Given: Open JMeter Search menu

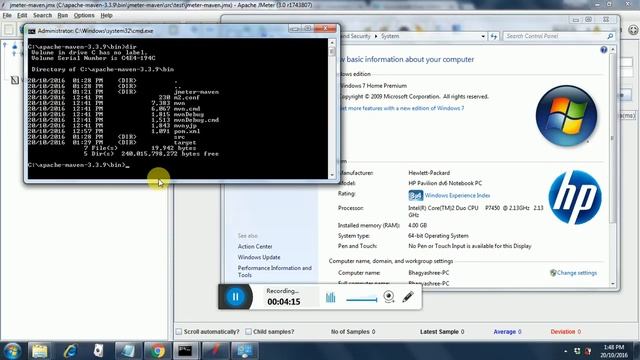Looking at the screenshot, I should pyautogui.click(x=42, y=16).
